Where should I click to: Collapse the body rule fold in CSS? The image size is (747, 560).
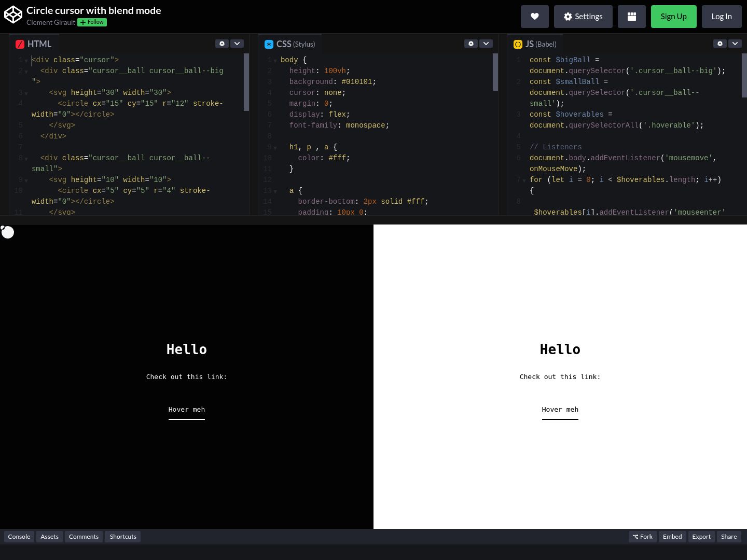pos(275,61)
